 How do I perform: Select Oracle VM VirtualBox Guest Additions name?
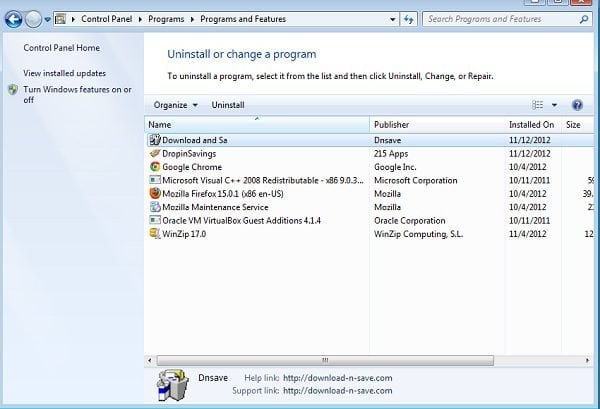241,220
